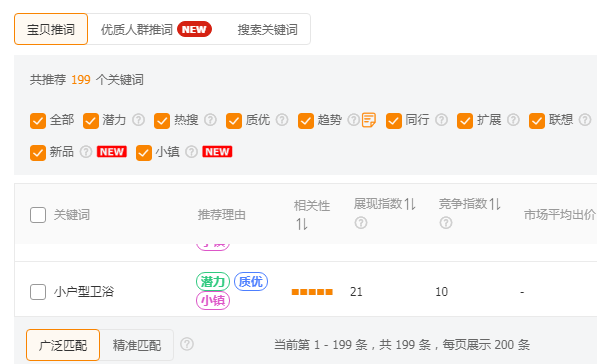The image size is (597, 364).
Task: Click the pink 小镇 tag on 小户型卫浴
Action: coord(213,300)
